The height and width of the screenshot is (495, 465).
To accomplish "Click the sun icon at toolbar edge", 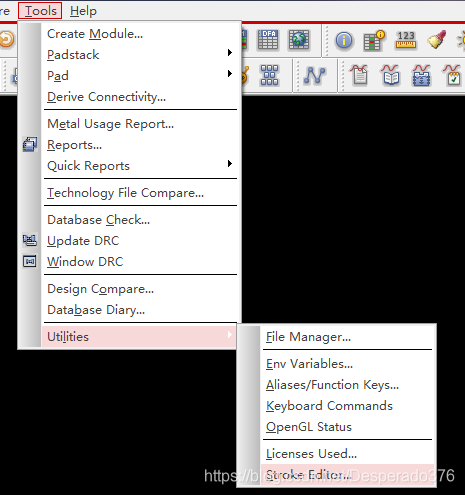I will click(461, 40).
